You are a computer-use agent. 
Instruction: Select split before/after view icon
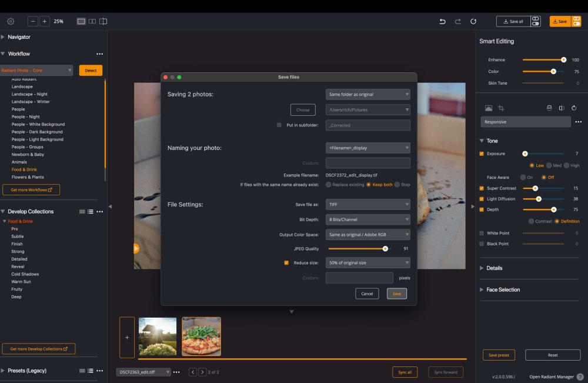103,21
